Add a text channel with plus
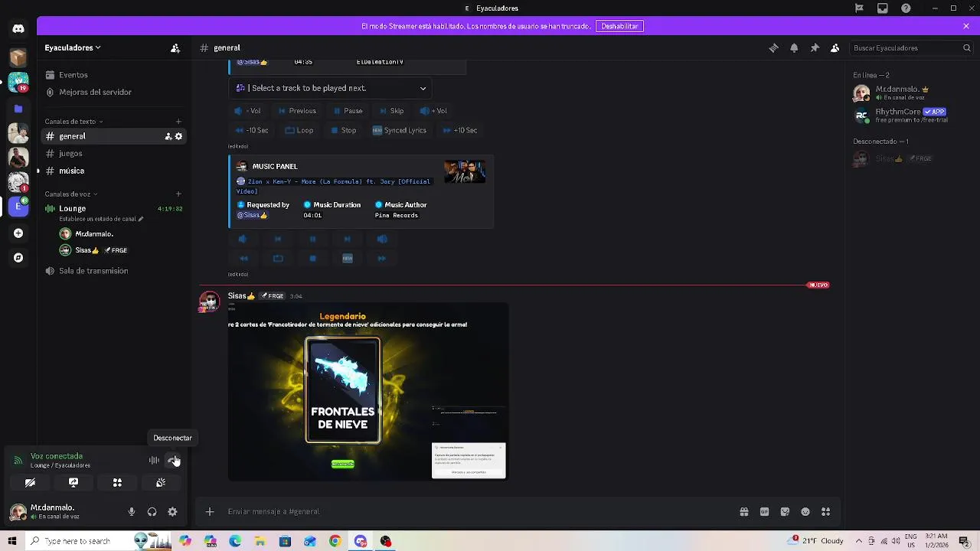 pyautogui.click(x=178, y=121)
